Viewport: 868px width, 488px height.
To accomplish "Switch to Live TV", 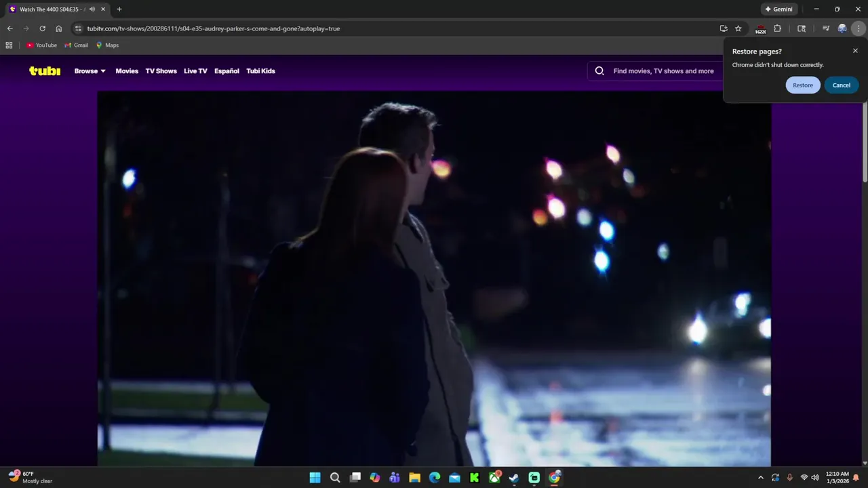I will 195,71.
